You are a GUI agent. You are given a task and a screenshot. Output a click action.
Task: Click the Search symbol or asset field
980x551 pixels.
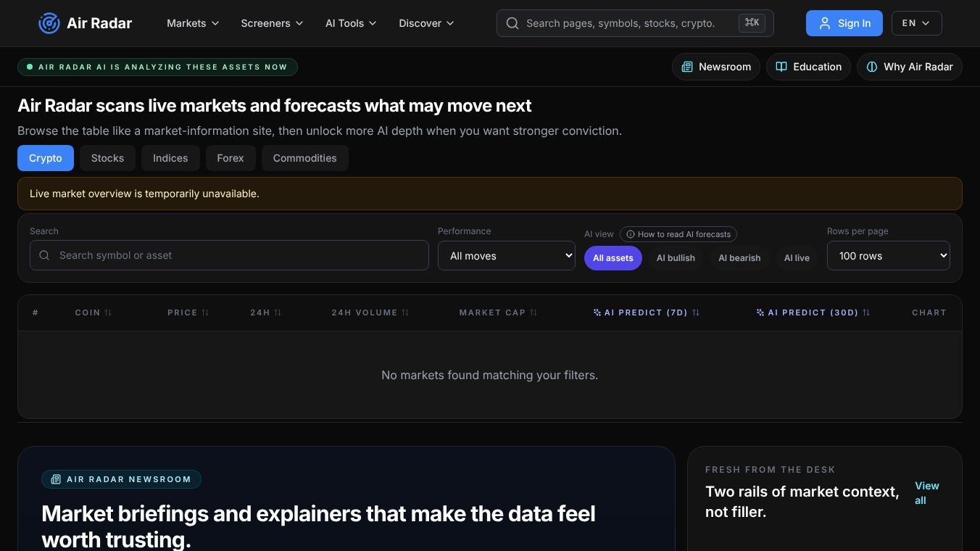(x=229, y=255)
